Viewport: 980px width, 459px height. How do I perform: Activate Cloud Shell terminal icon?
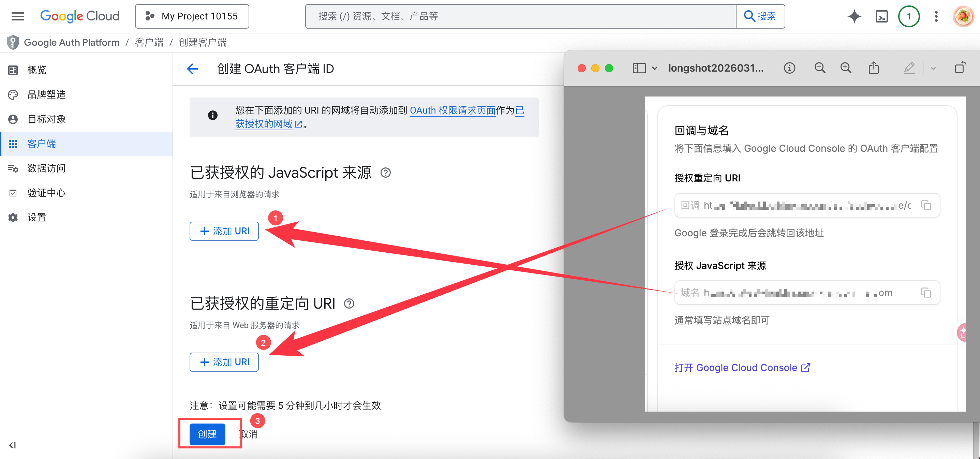pyautogui.click(x=881, y=16)
